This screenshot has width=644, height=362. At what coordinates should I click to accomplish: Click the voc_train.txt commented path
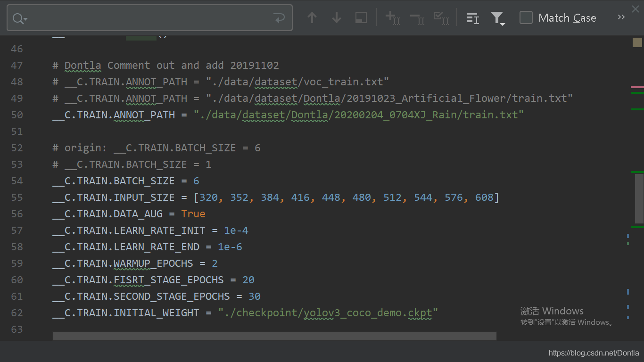[x=297, y=82]
